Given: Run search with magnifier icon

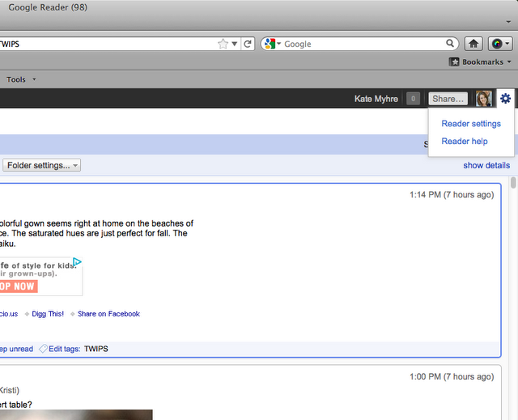Looking at the screenshot, I should tap(450, 43).
